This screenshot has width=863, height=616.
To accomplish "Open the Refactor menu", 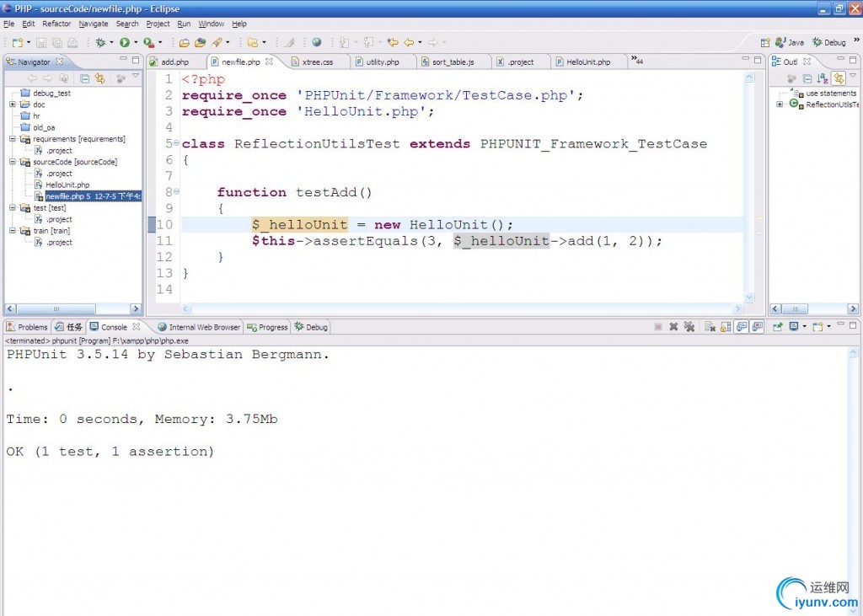I will pyautogui.click(x=56, y=24).
